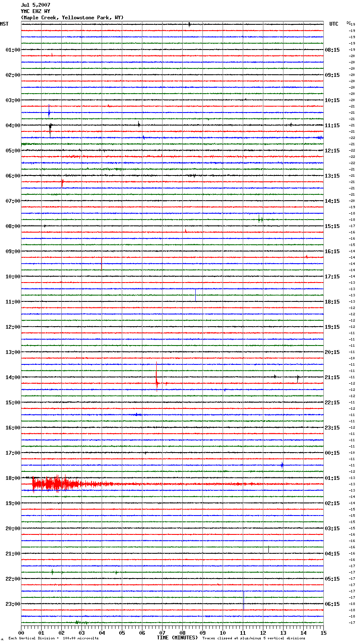Select the 21:00 MST row label

(x=13, y=554)
